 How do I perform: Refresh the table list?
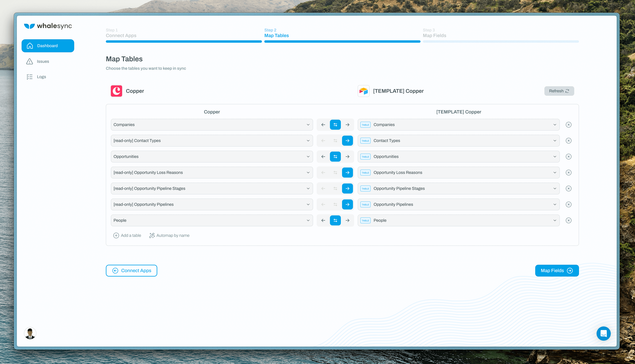[559, 91]
